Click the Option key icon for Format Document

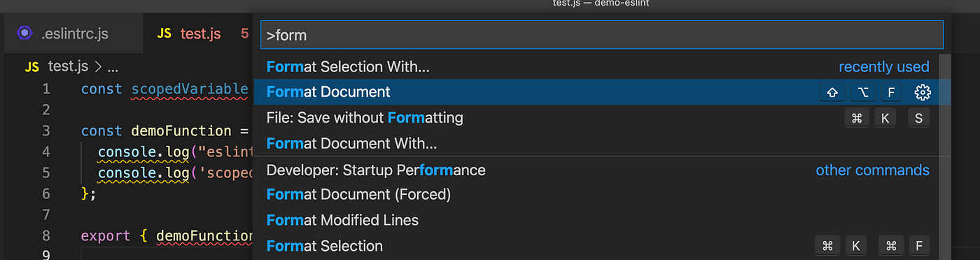pyautogui.click(x=862, y=92)
